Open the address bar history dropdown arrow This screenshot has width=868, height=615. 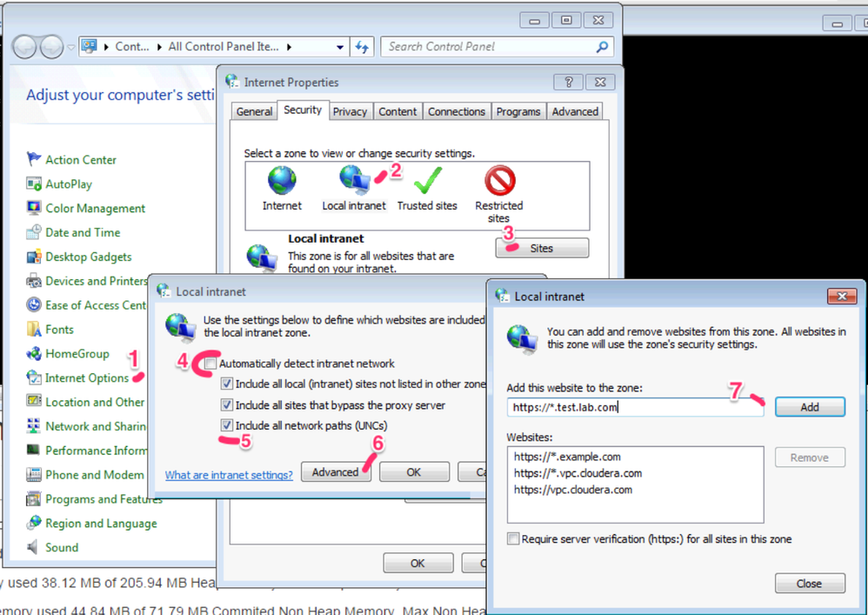(x=340, y=47)
